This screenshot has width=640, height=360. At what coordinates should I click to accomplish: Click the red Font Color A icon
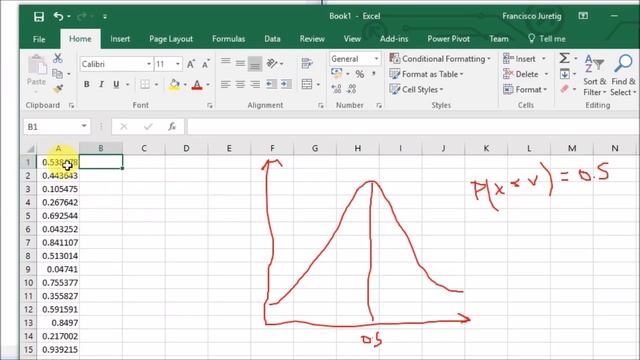pos(197,84)
